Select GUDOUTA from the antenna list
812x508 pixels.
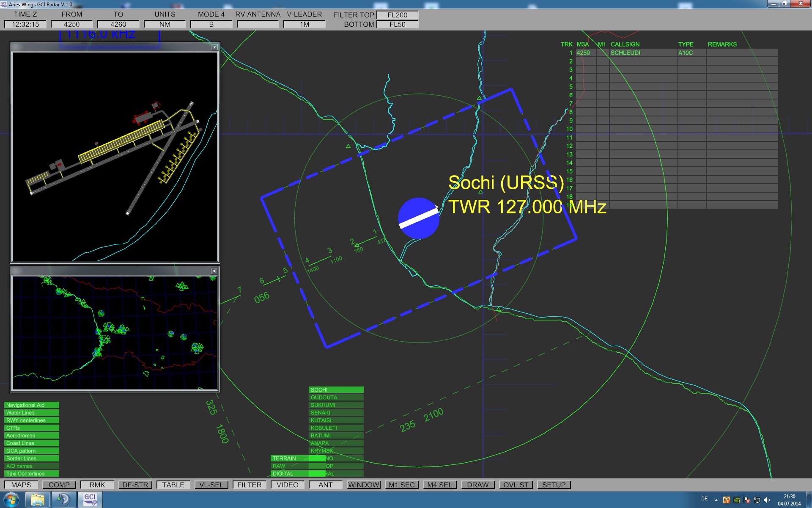click(x=336, y=398)
